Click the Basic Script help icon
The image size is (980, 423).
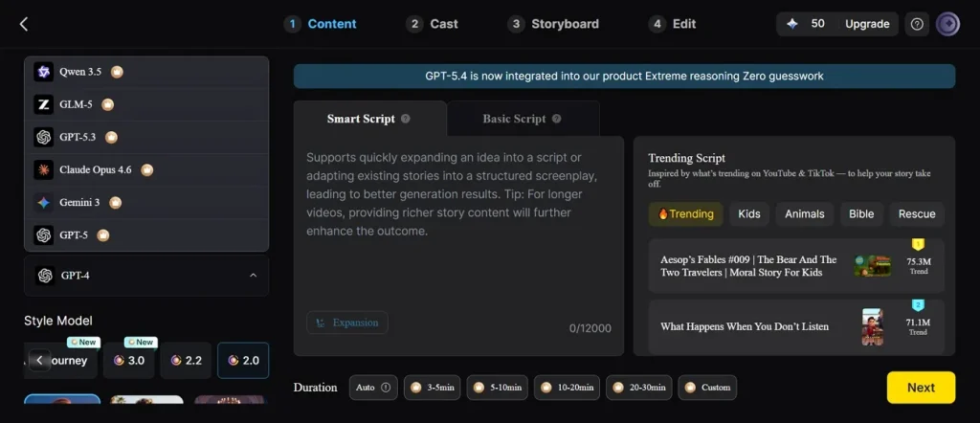click(x=556, y=119)
